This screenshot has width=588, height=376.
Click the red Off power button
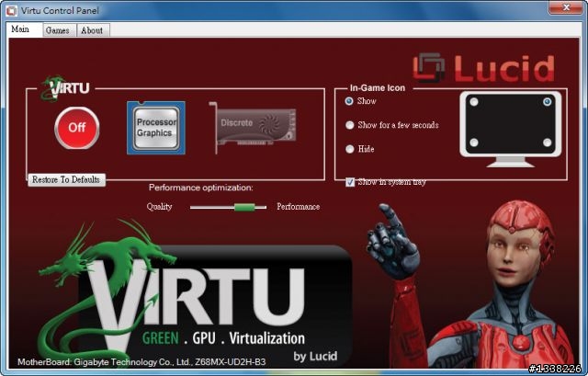click(77, 128)
